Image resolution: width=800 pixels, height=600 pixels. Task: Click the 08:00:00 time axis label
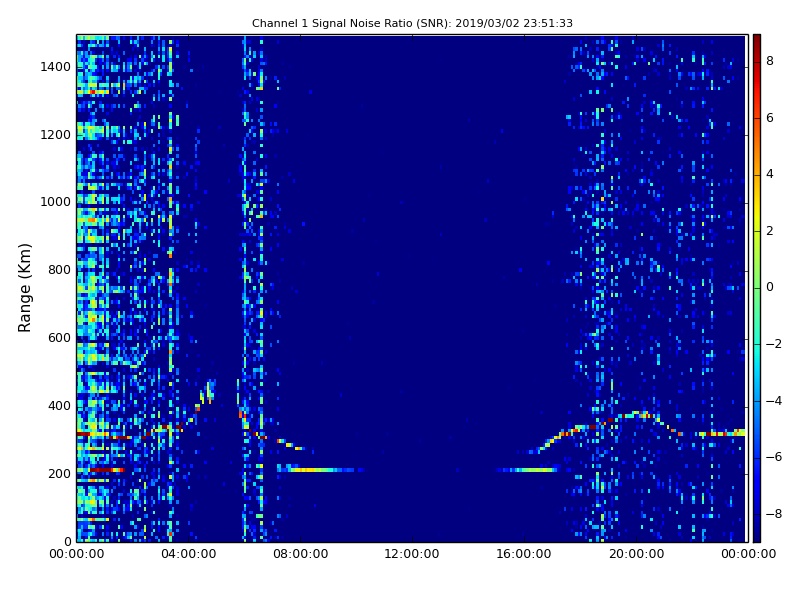coord(301,554)
